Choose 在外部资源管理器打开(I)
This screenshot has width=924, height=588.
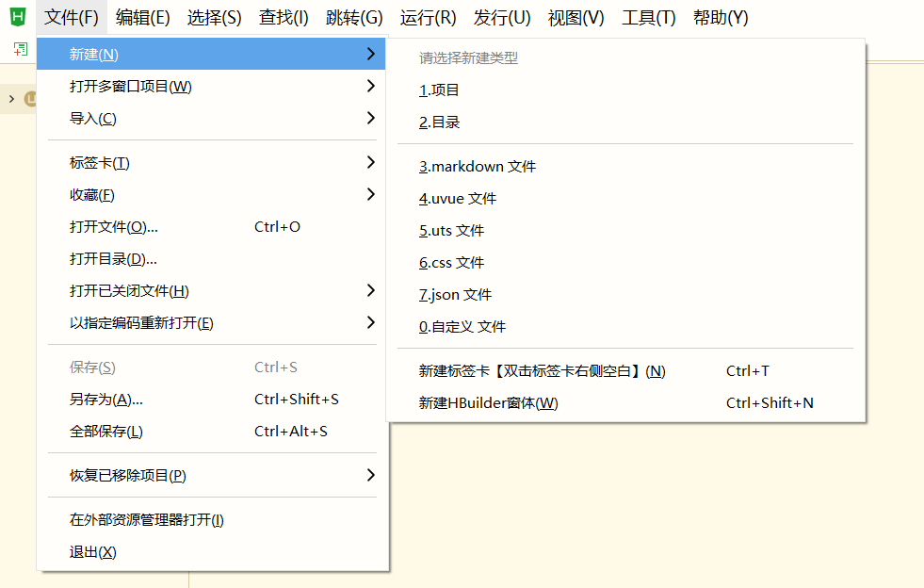point(211,519)
